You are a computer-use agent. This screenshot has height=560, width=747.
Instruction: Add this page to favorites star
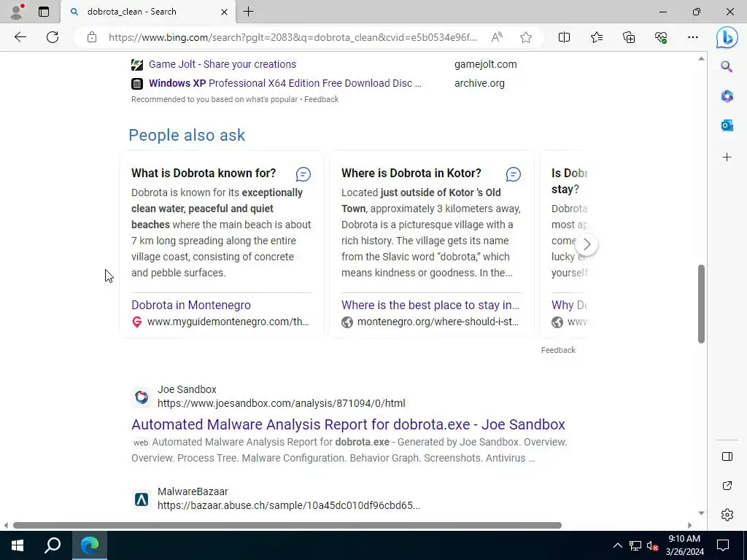point(526,37)
